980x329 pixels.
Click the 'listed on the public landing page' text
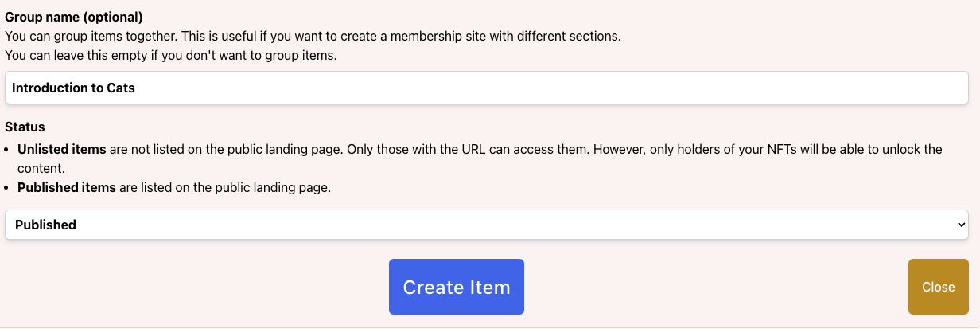(235, 188)
